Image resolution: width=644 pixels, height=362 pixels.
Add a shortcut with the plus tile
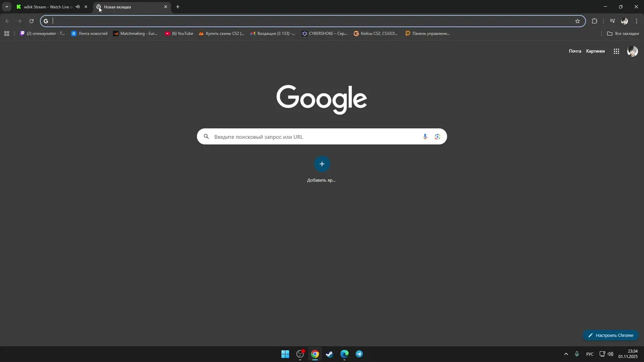(x=322, y=164)
